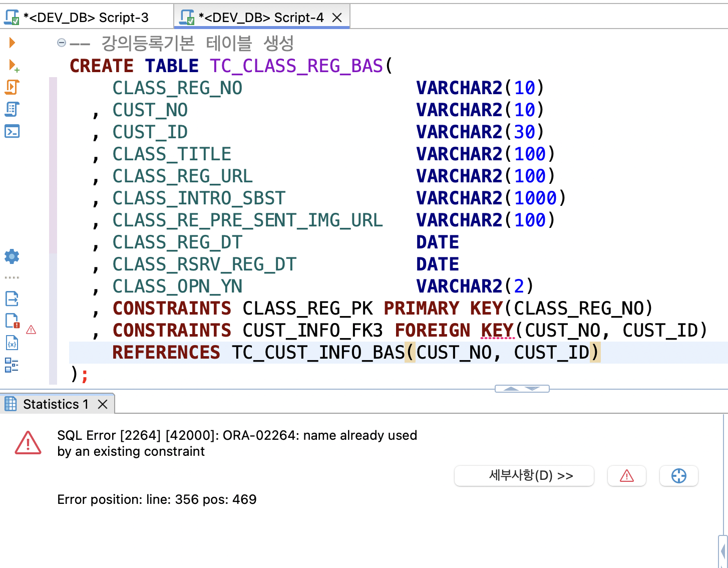Click the CLASS_RSRV_REG_DT column name
Screen dimensions: 728x568
[x=204, y=264]
